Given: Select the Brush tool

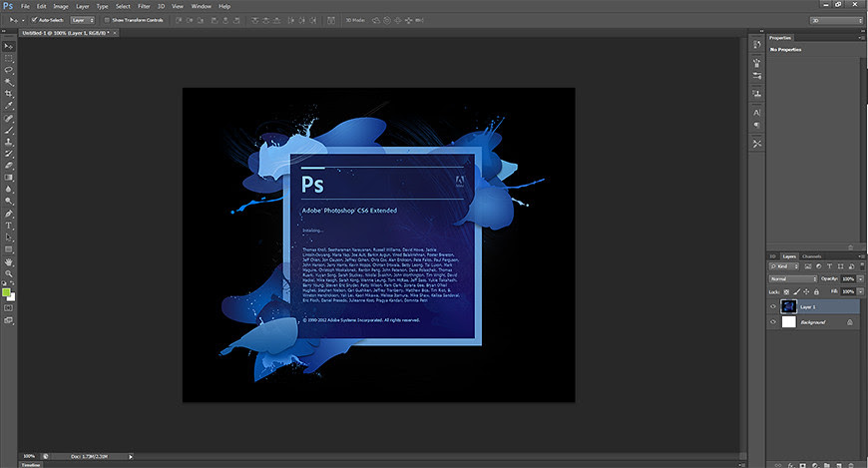Looking at the screenshot, I should tap(8, 131).
